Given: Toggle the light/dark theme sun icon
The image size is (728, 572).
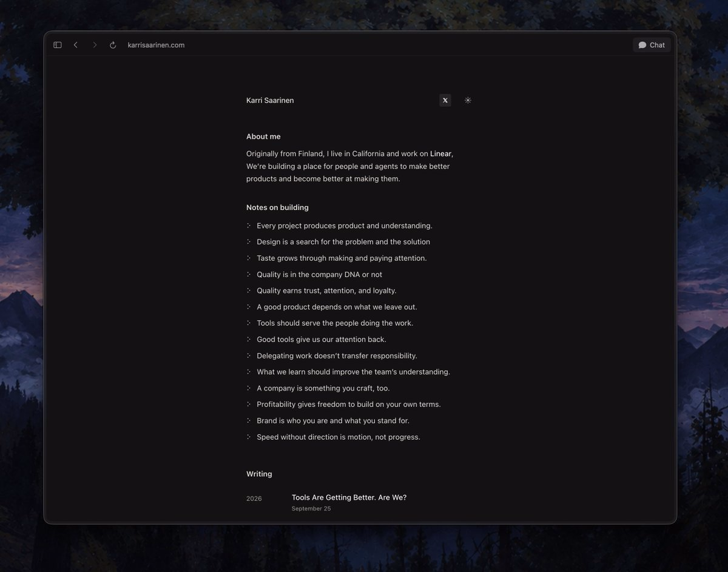Looking at the screenshot, I should pyautogui.click(x=468, y=101).
